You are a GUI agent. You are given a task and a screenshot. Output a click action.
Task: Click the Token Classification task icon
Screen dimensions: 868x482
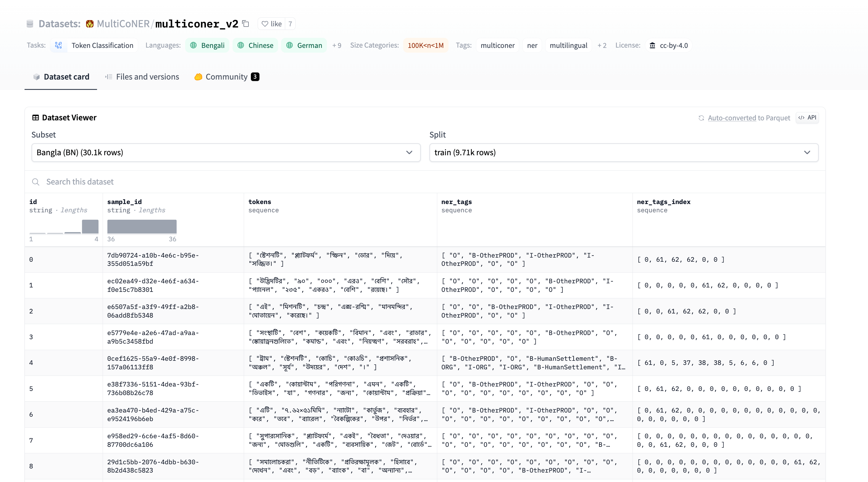click(x=59, y=45)
